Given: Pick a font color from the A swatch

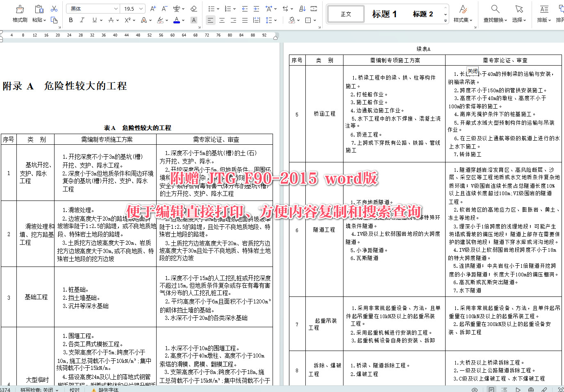Looking at the screenshot, I should click(x=177, y=20).
